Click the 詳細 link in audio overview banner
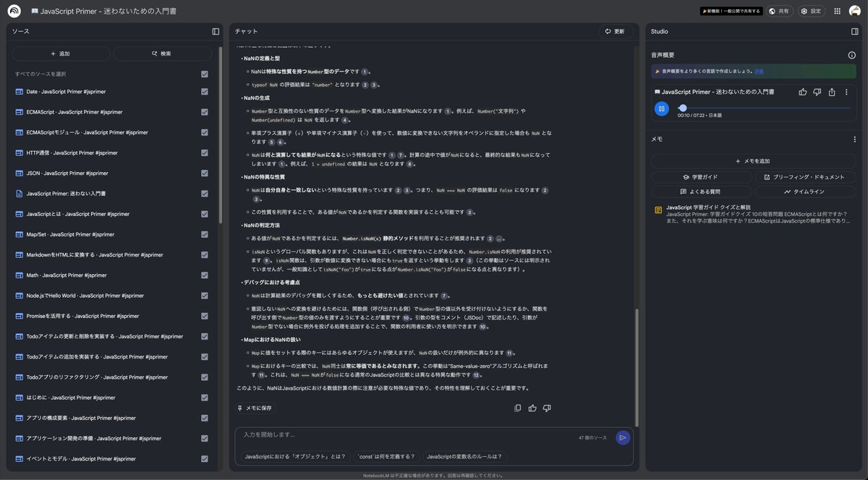Screen dimensions: 868x480 [x=759, y=72]
